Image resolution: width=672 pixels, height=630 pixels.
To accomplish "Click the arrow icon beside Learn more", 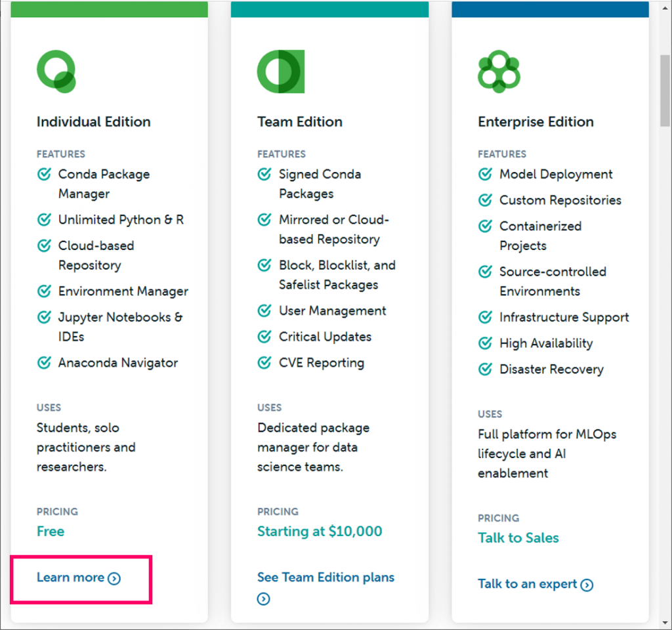I will pyautogui.click(x=114, y=578).
